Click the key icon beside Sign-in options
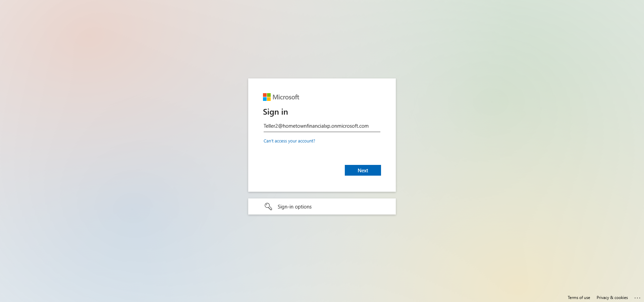This screenshot has height=302, width=644. pos(268,206)
